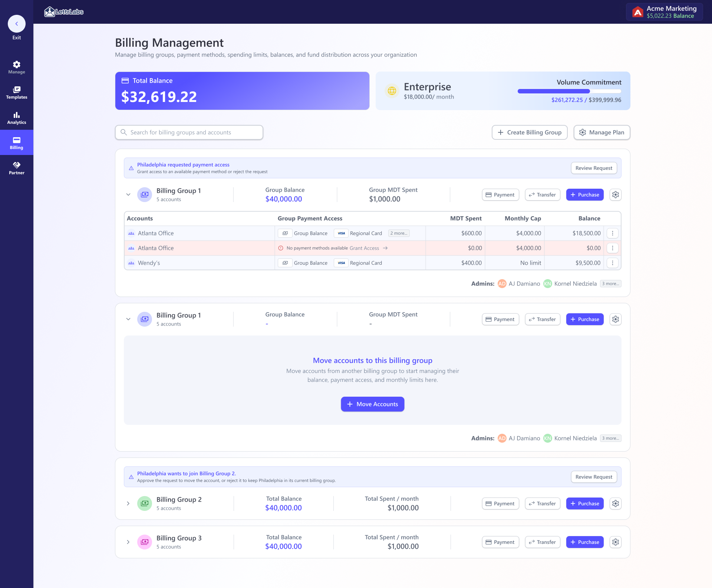Click Transfer for first Billing Group 1
This screenshot has width=712, height=588.
(543, 195)
